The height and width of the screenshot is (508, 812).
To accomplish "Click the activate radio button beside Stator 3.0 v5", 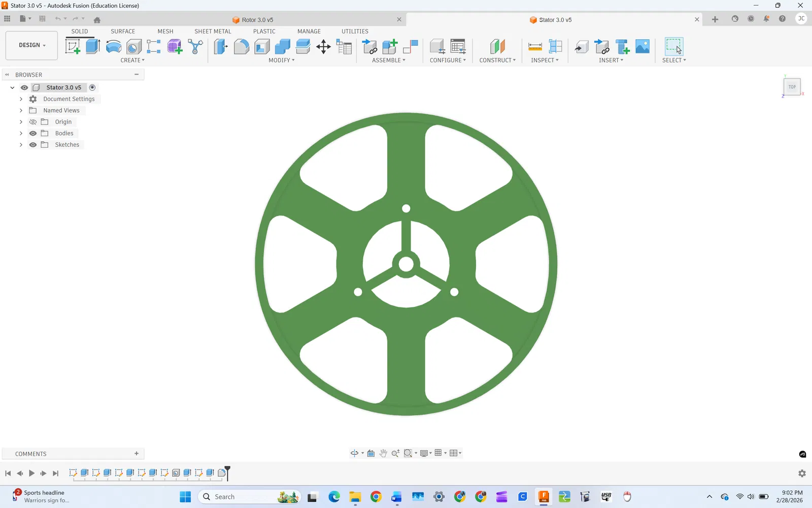I will tap(92, 87).
